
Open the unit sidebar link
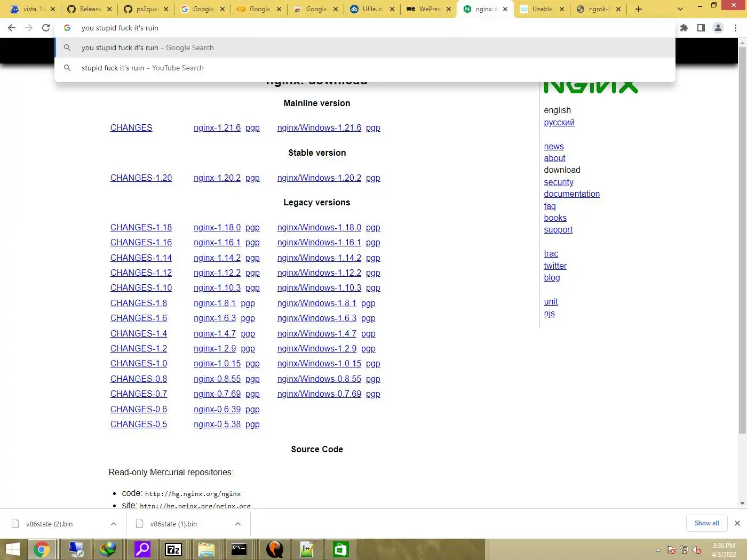tap(551, 301)
